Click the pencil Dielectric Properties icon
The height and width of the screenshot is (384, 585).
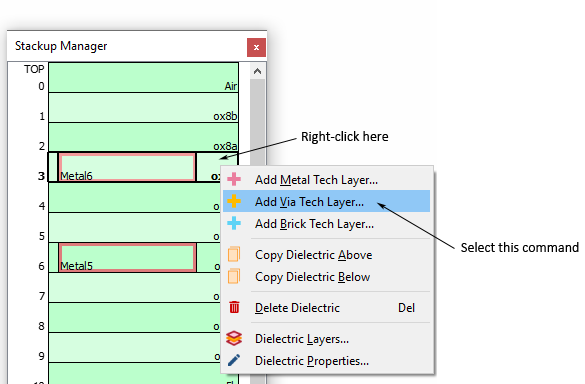pos(234,360)
